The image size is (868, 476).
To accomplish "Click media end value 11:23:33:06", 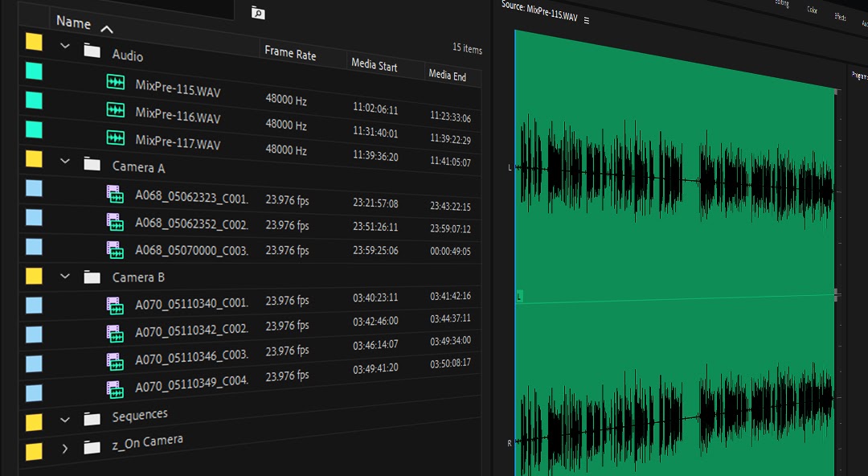I will click(450, 117).
